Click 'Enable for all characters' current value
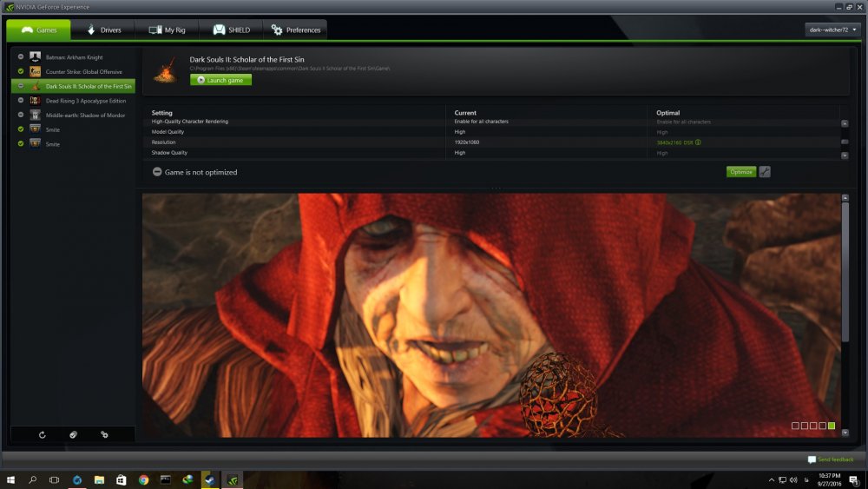This screenshot has width=868, height=489. tap(481, 122)
